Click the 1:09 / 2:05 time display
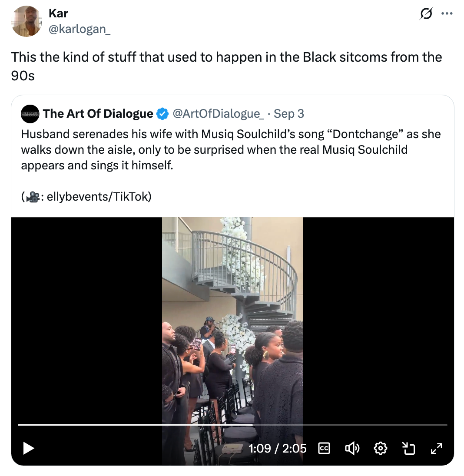This screenshot has height=476, width=464. [277, 448]
